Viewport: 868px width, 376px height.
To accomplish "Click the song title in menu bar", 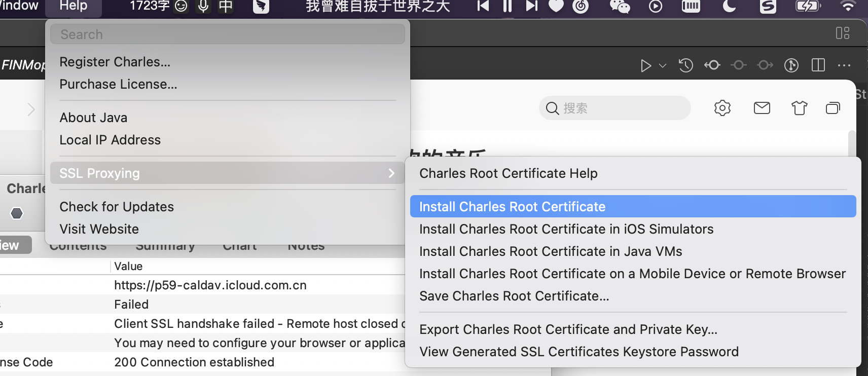I will (x=378, y=6).
